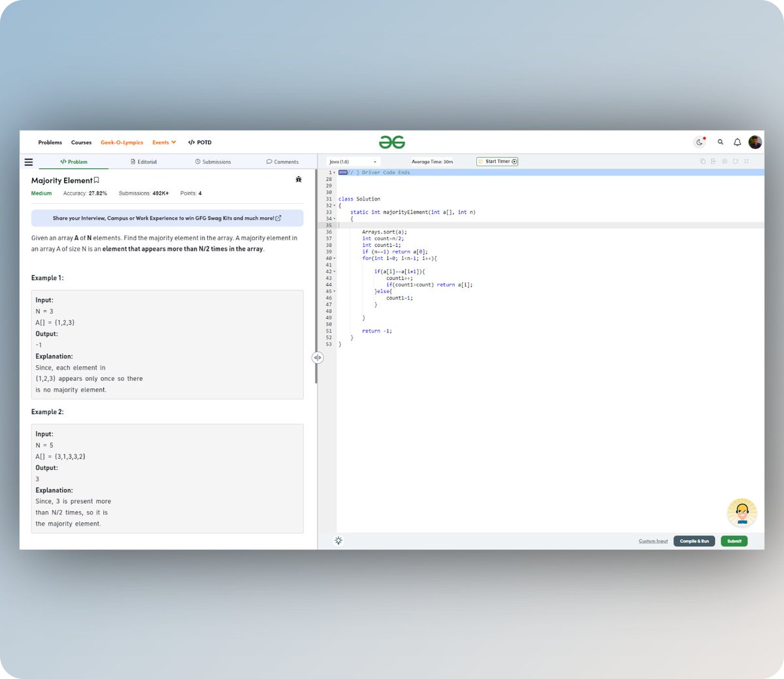Screen dimensions: 784x679
Task: Toggle dark mode moon icon
Action: 700,142
